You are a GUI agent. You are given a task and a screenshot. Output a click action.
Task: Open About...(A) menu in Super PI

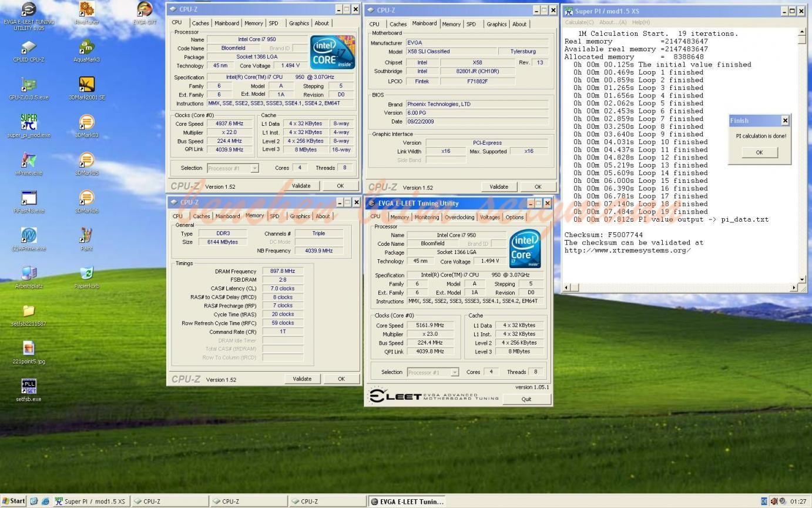pos(613,22)
